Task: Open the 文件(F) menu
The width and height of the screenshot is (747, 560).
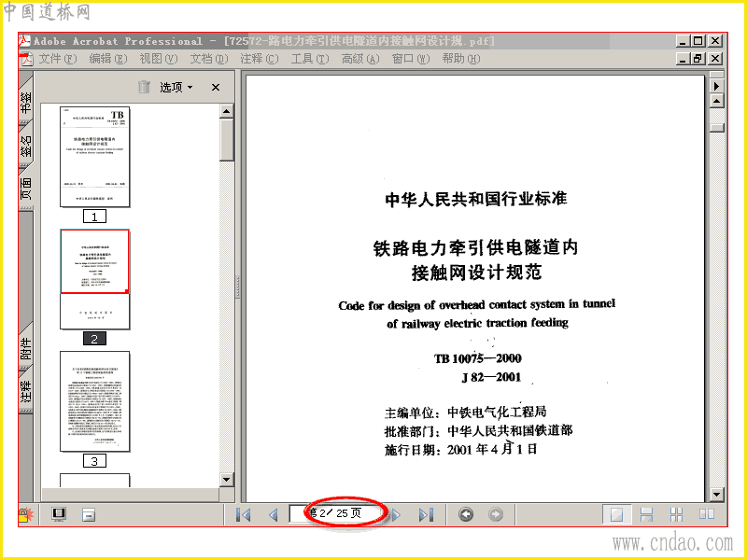Action: 57,59
